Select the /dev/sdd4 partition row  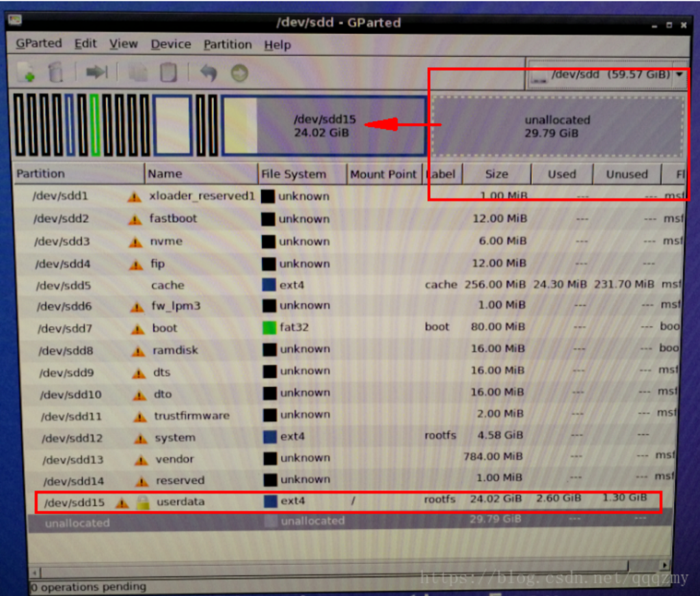(x=348, y=263)
